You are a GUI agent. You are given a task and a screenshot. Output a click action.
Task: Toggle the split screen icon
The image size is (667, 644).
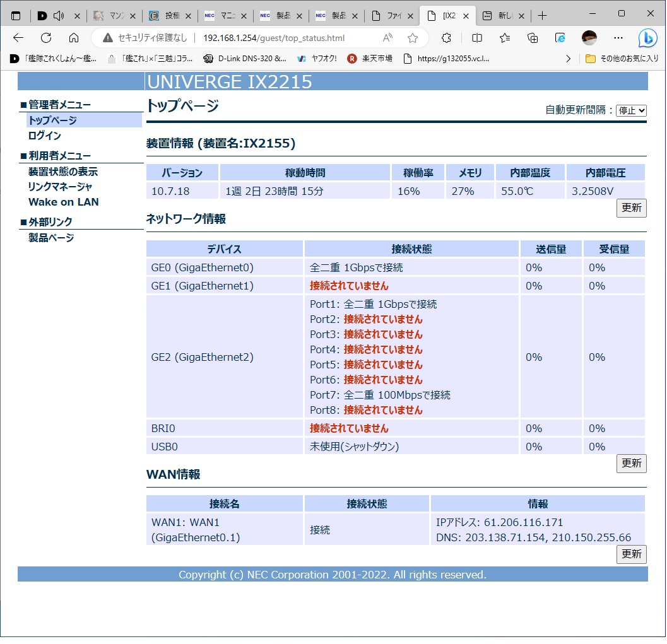(477, 38)
